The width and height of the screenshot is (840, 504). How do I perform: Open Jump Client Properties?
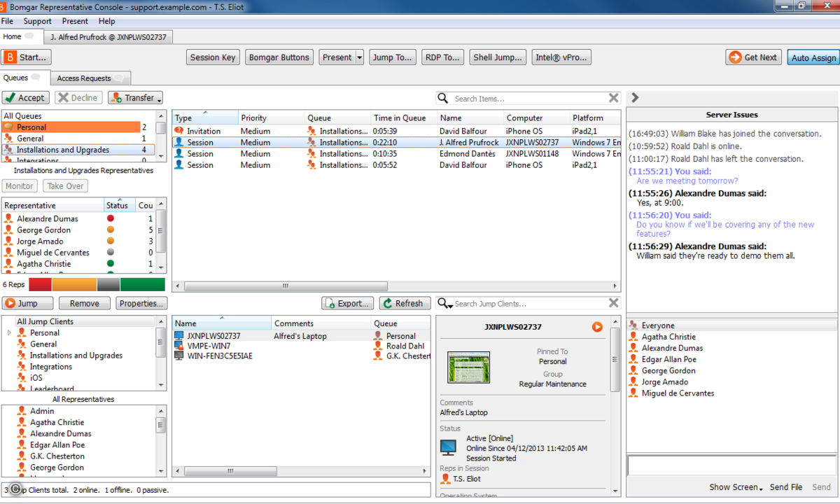[141, 303]
